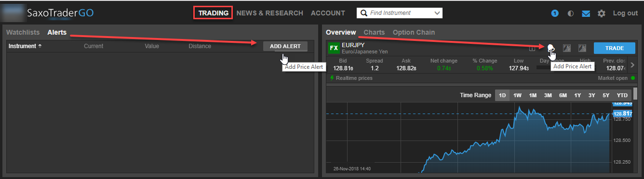Click the Distance column header
Screen dimensions: 644x179
tap(200, 46)
